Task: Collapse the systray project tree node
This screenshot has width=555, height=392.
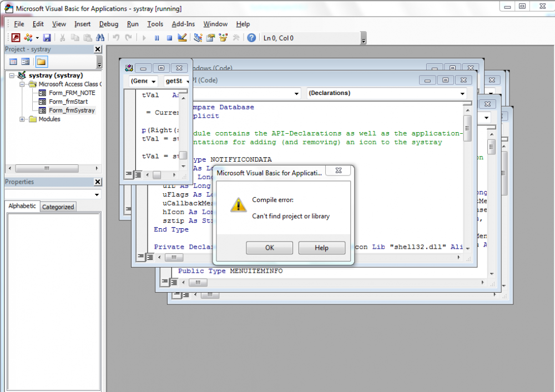Action: coord(12,76)
